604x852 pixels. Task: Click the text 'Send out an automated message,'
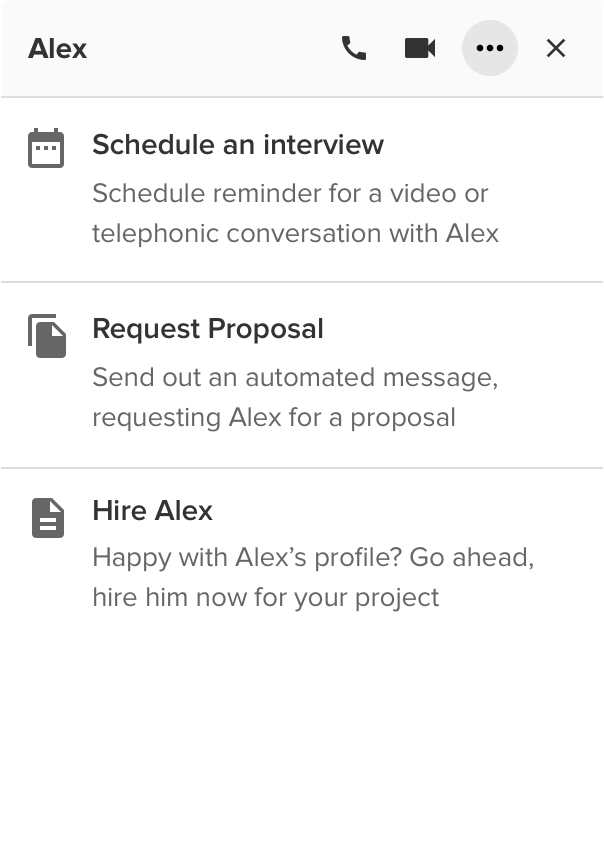[x=295, y=378]
